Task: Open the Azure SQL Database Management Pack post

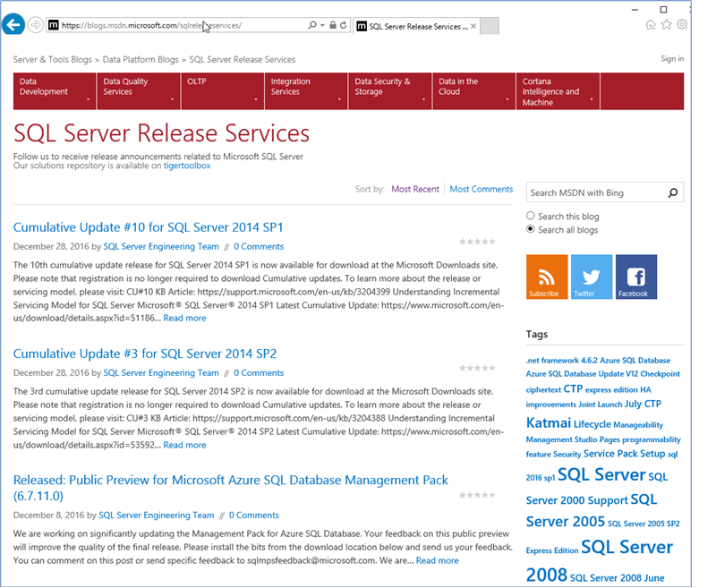Action: click(231, 488)
